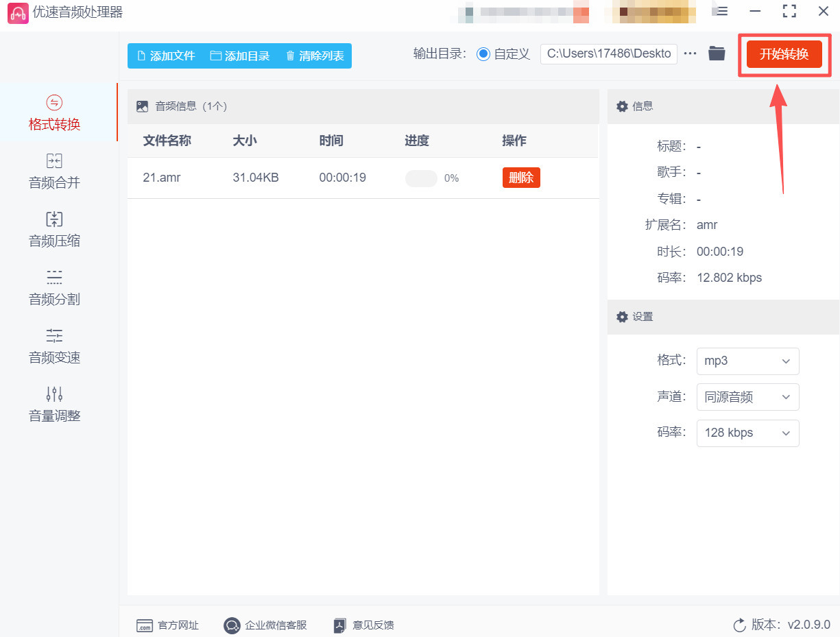
Task: Click the open output folder icon
Action: [717, 53]
